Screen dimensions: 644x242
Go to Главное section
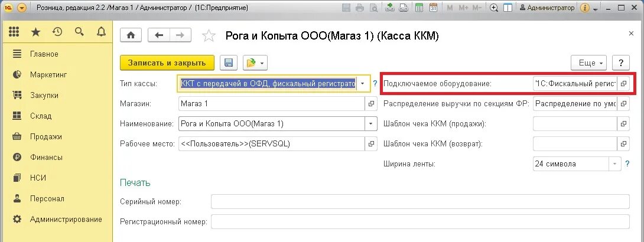pos(44,54)
